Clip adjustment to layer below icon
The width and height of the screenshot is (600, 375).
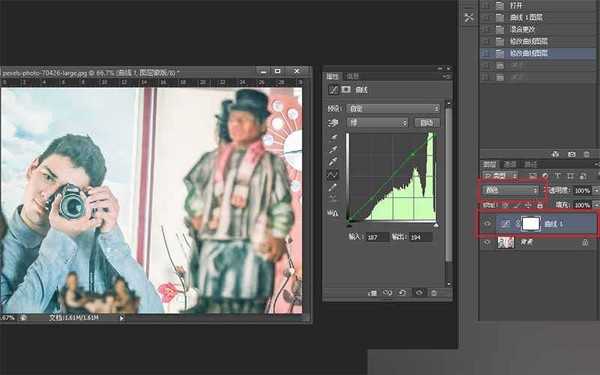(372, 293)
